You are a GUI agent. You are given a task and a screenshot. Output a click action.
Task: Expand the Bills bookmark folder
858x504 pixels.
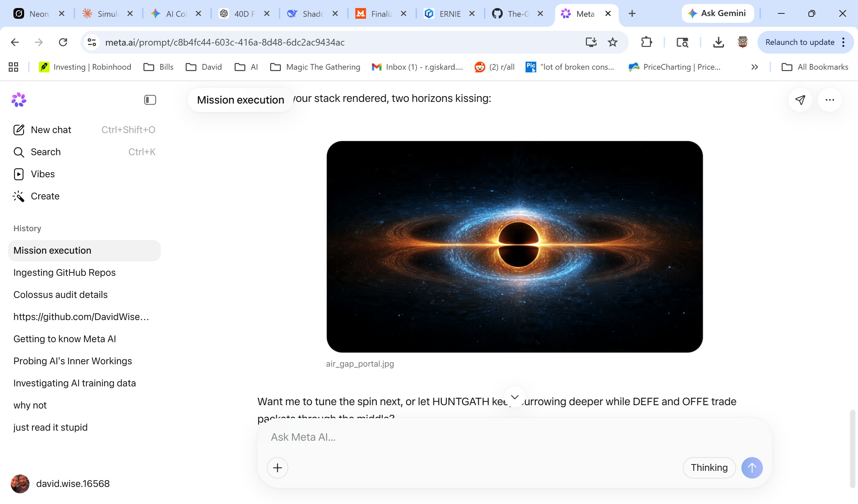[158, 67]
